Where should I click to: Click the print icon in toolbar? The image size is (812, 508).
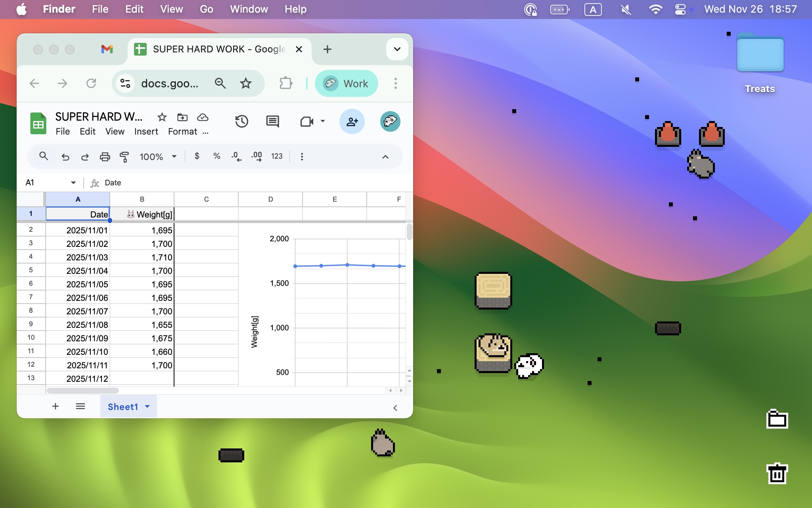pos(105,157)
